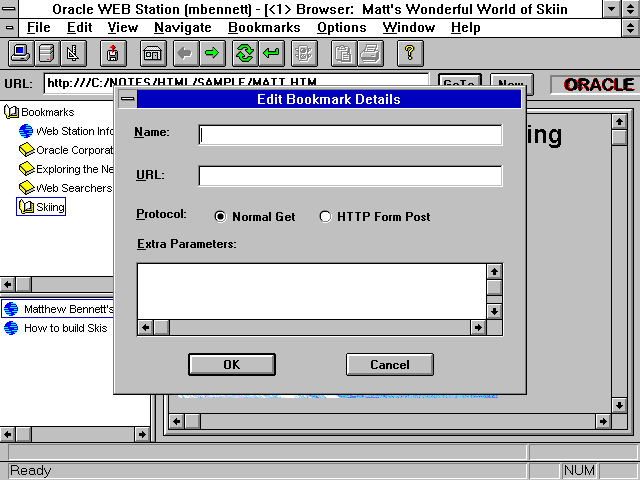This screenshot has height=480, width=640.
Task: Click into the Name text field
Action: pos(350,135)
